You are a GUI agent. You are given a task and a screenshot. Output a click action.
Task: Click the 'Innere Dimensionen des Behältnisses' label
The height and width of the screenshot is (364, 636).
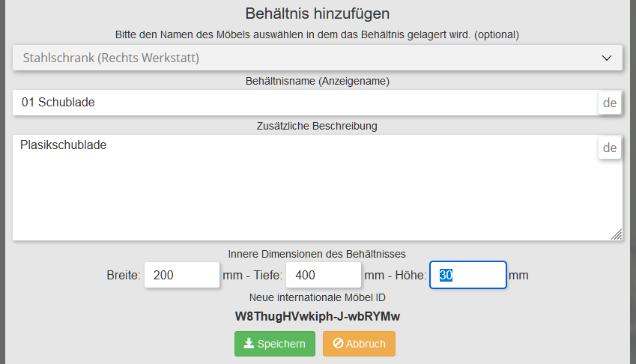tap(317, 253)
